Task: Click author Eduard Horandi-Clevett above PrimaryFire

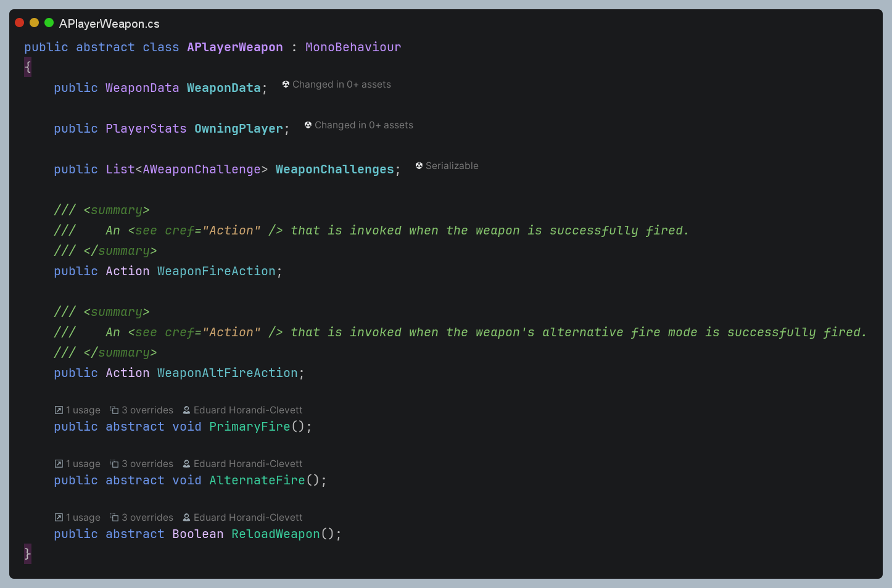Action: point(247,410)
